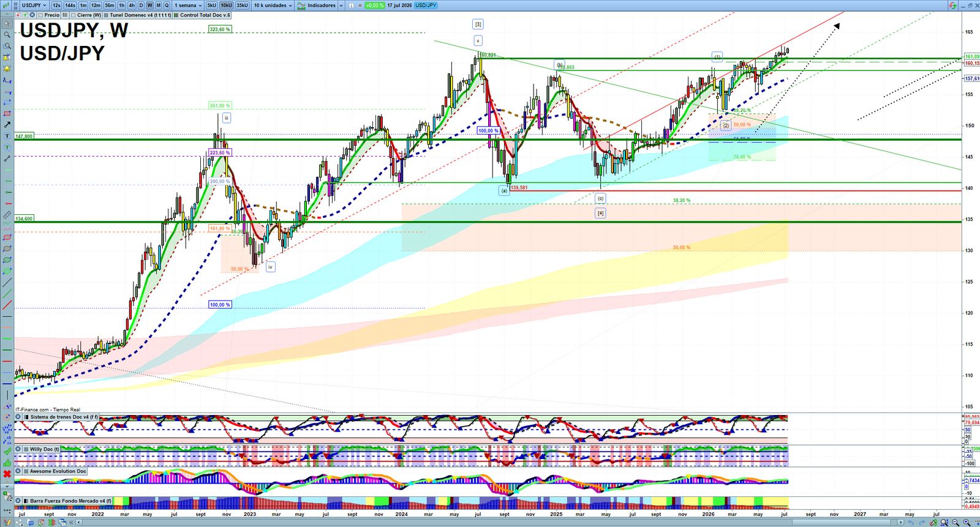
Task: Select the black arrow drawing tool
Action: click(7, 124)
